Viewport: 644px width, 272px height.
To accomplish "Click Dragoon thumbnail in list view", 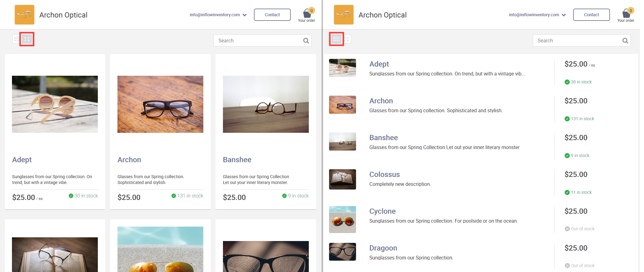I will click(343, 252).
